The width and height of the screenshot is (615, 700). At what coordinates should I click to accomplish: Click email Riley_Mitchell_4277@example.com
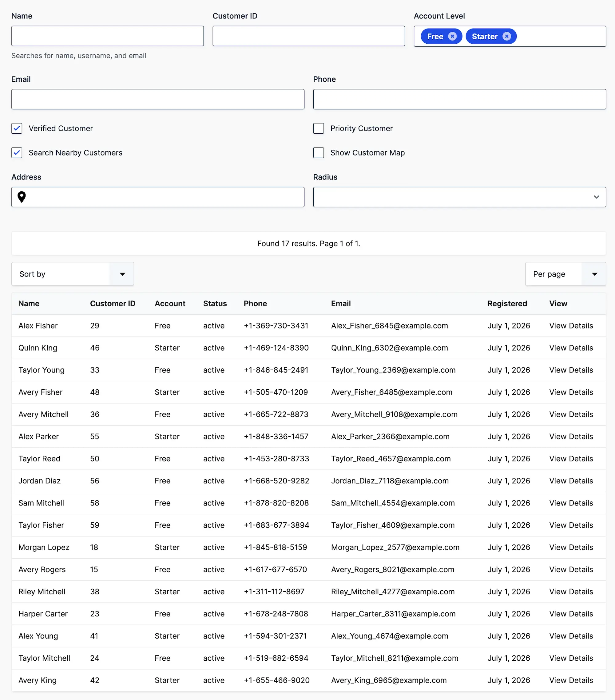coord(393,592)
